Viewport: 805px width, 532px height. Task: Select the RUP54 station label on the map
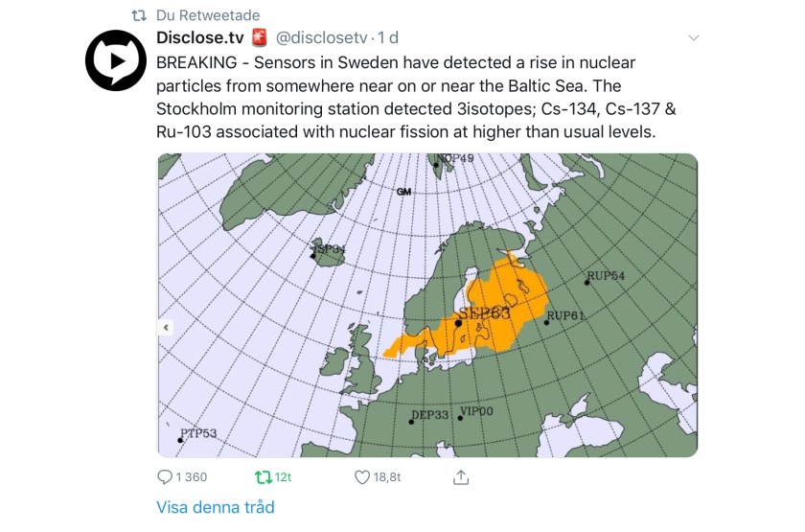606,276
